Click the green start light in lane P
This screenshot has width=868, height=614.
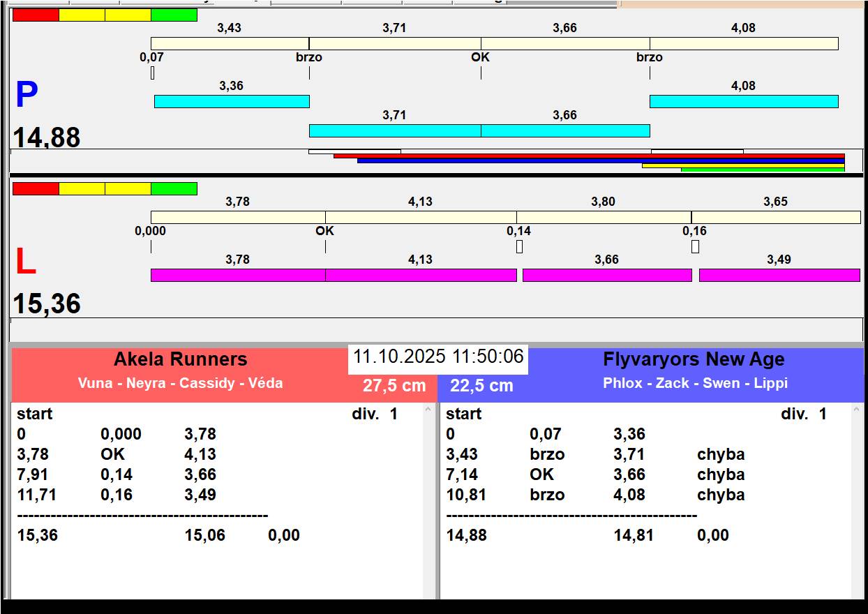tap(174, 15)
